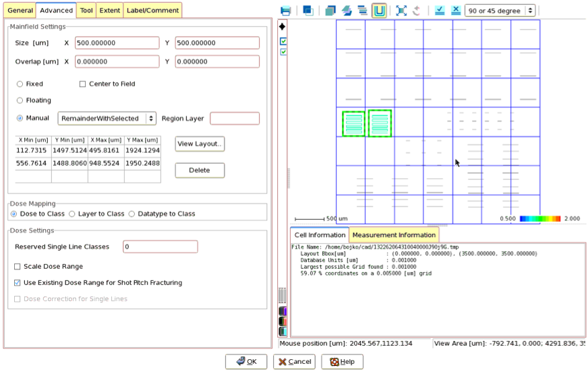Switch to the Measurement Information tab
Image resolution: width=588 pixels, height=374 pixels.
pos(394,235)
